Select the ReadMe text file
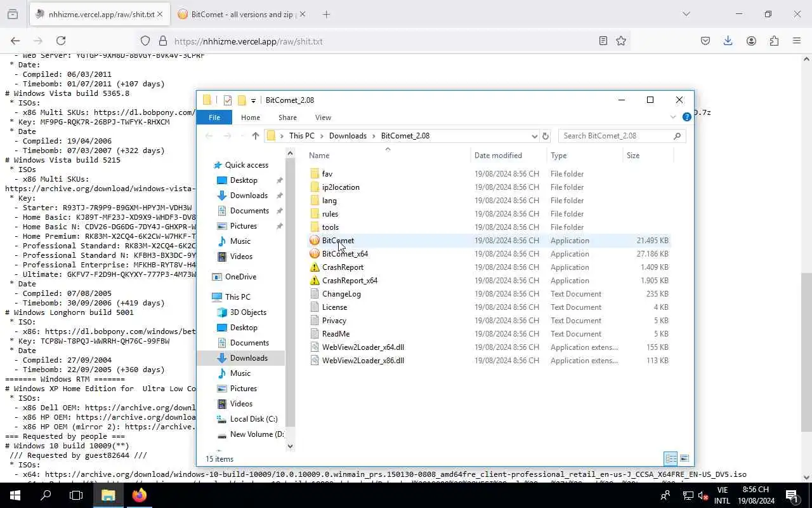This screenshot has height=508, width=812. [x=336, y=334]
